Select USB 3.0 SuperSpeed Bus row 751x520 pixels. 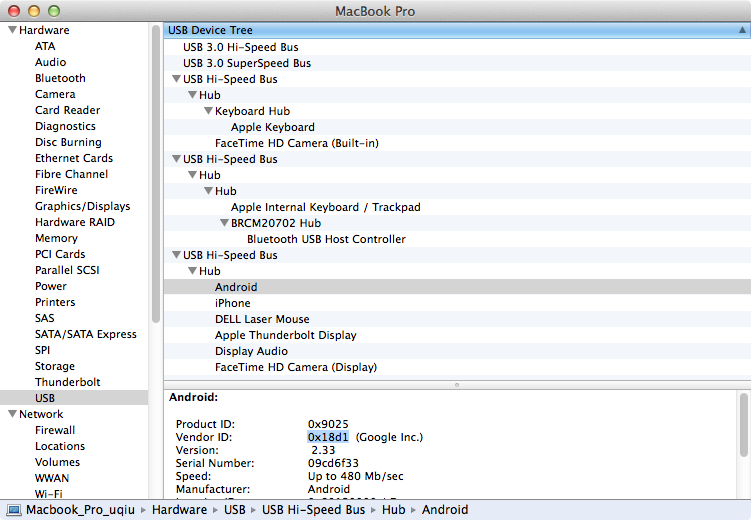(x=246, y=63)
